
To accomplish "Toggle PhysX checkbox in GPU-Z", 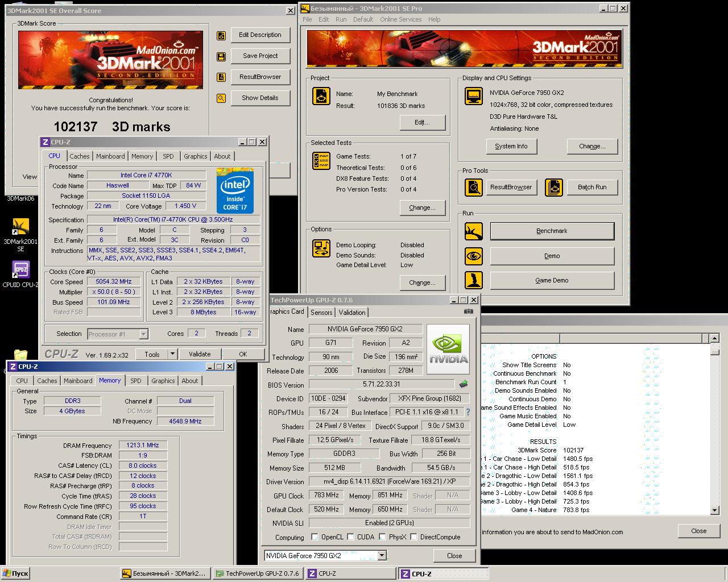I will [x=382, y=537].
